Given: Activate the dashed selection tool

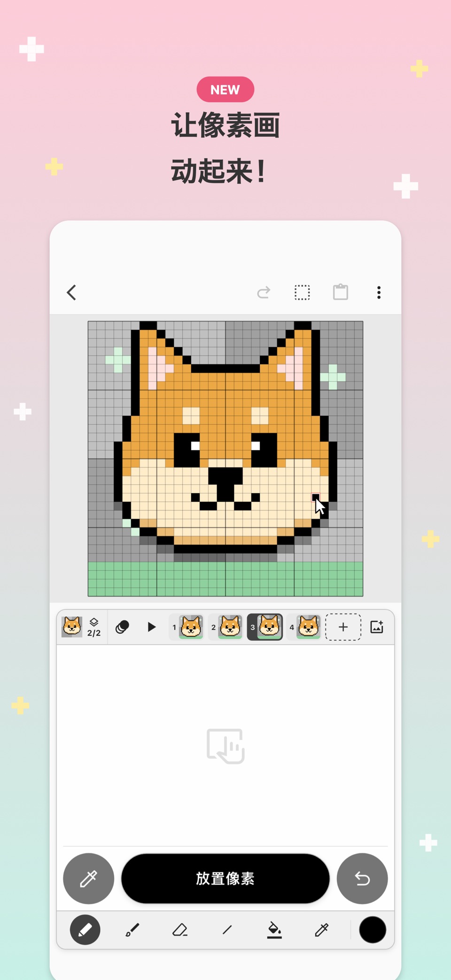Looking at the screenshot, I should pos(302,293).
